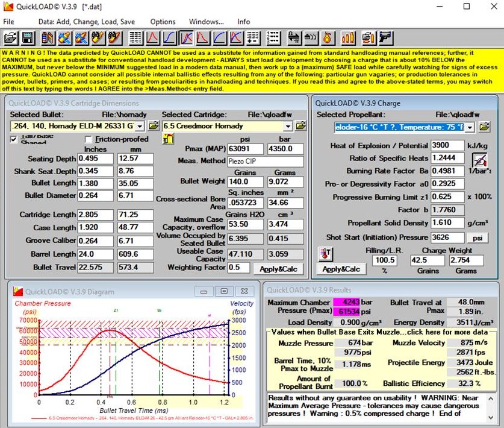The width and height of the screenshot is (504, 428).
Task: Open bullet file folder next to Selected Bullet
Action: click(x=154, y=126)
